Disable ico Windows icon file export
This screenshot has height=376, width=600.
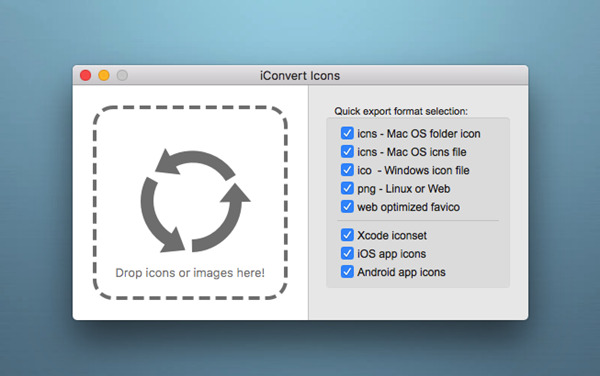tap(347, 170)
